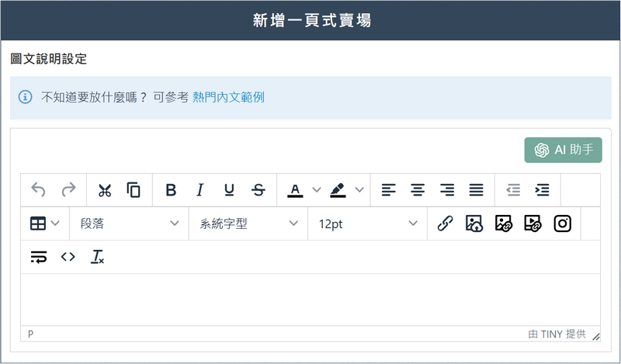Toggle bold formatting
This screenshot has height=364, width=621.
171,190
